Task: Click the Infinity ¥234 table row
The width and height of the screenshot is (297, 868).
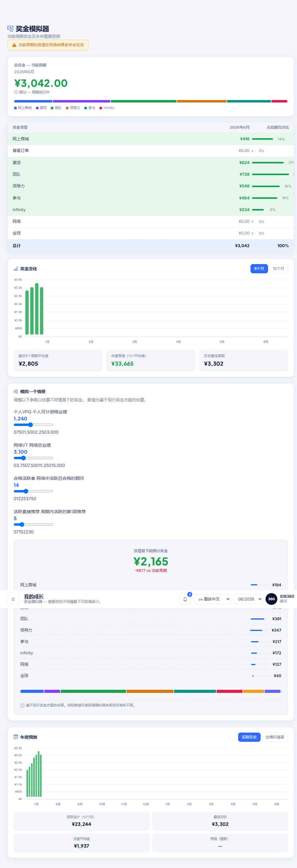Action: (x=151, y=210)
